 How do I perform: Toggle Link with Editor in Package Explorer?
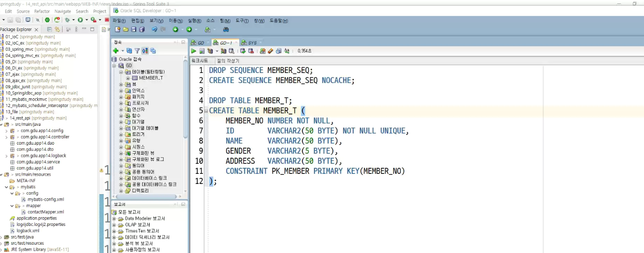(57, 29)
